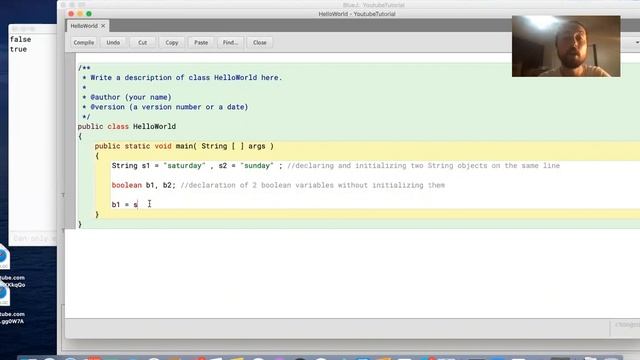Click the comment about declaring two String objects
Screen dimensions: 640x360
pyautogui.click(x=423, y=166)
